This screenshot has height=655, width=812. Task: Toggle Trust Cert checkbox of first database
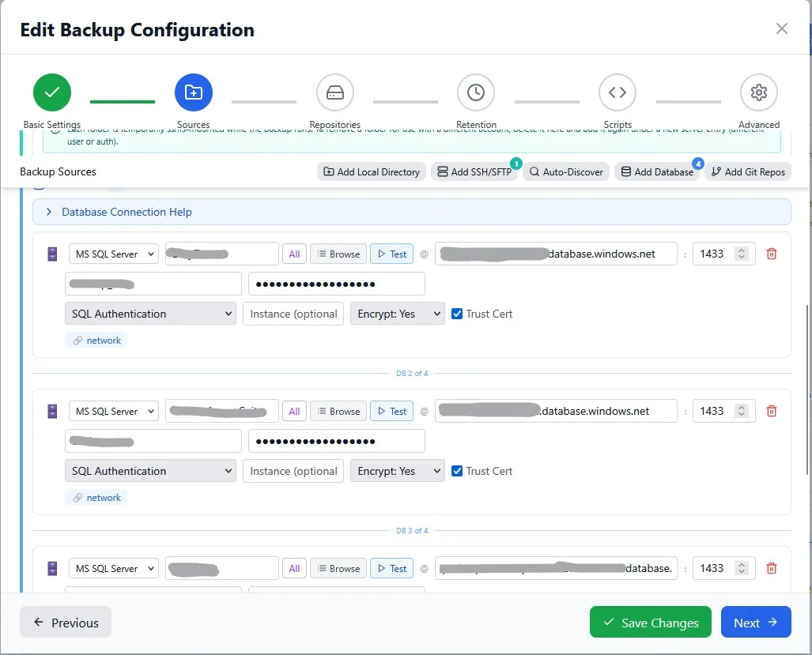click(457, 314)
